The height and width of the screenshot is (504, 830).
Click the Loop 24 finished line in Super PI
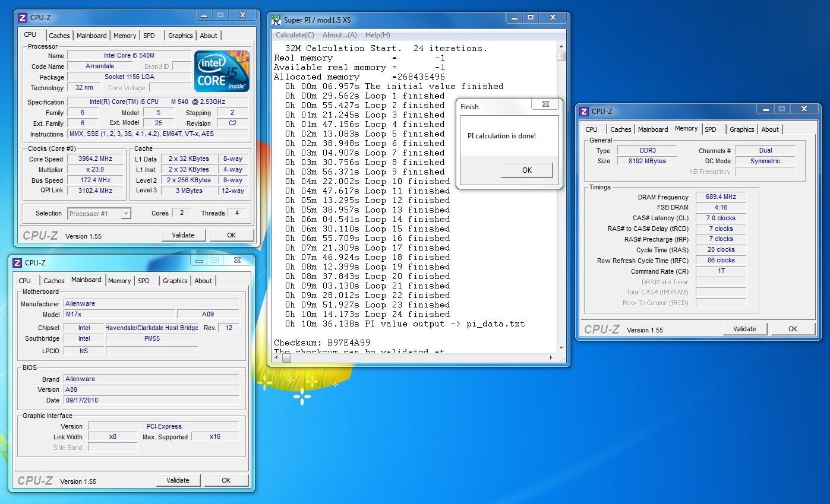coord(367,315)
